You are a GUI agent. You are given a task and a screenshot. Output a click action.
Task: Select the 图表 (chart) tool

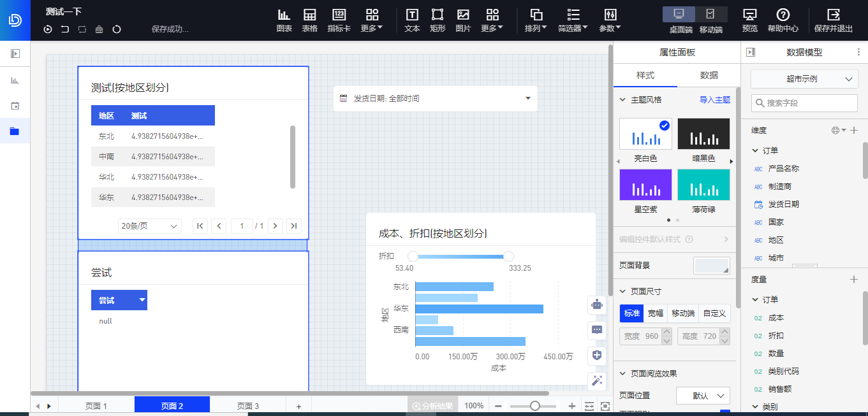coord(284,19)
